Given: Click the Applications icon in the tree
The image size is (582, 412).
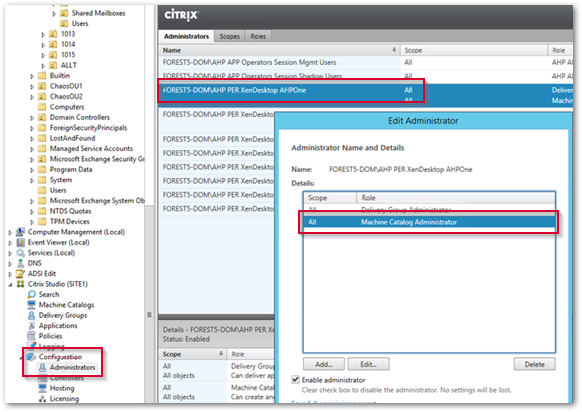Looking at the screenshot, I should pyautogui.click(x=32, y=326).
